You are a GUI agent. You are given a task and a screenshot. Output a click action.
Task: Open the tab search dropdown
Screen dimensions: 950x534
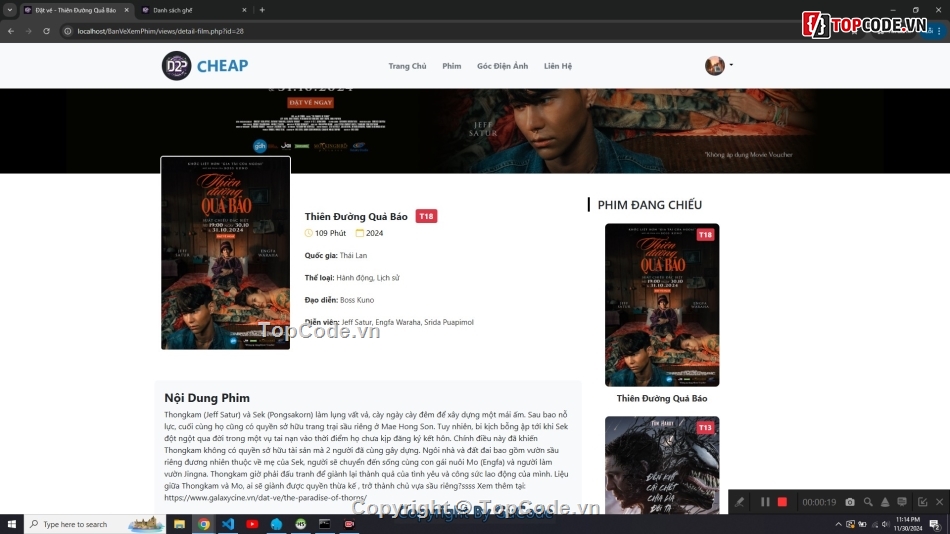point(10,10)
